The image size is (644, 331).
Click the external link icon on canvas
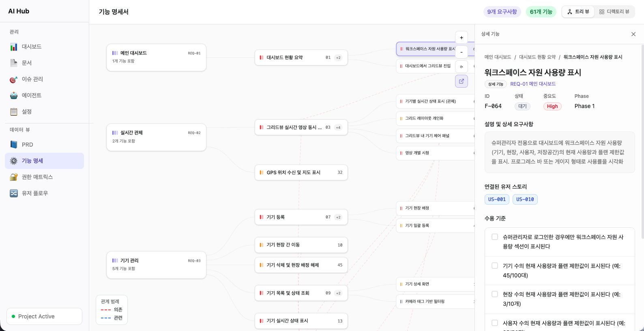tap(462, 81)
